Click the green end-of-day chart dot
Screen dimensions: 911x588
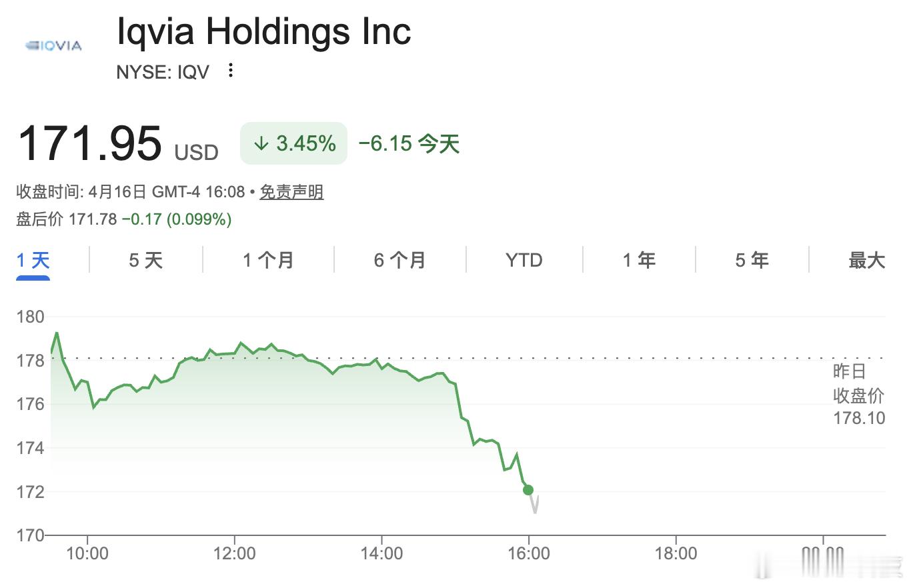[x=528, y=490]
